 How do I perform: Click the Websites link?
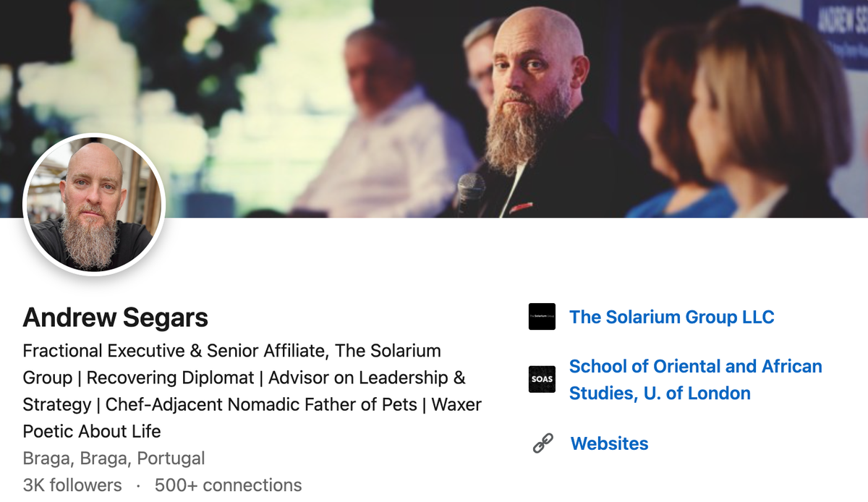click(609, 443)
